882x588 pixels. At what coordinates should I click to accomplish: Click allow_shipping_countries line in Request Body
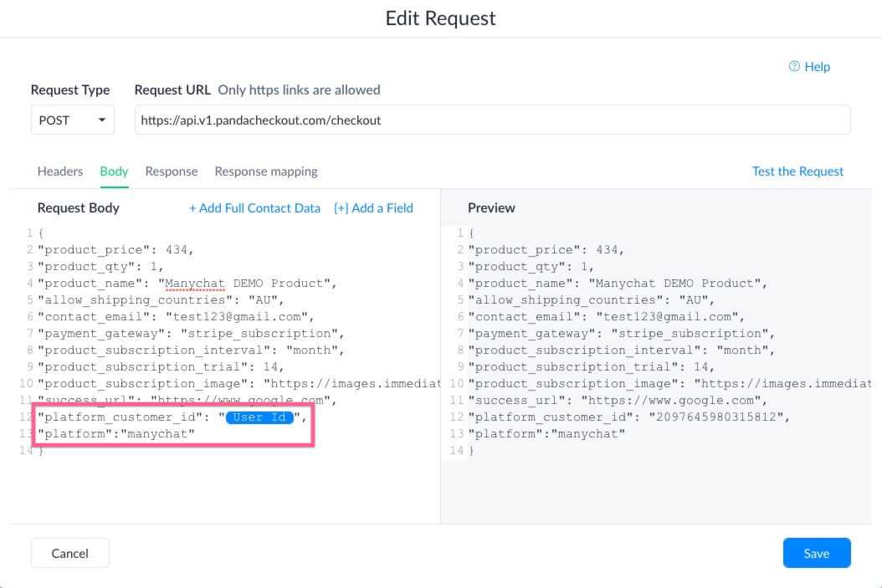coord(162,300)
